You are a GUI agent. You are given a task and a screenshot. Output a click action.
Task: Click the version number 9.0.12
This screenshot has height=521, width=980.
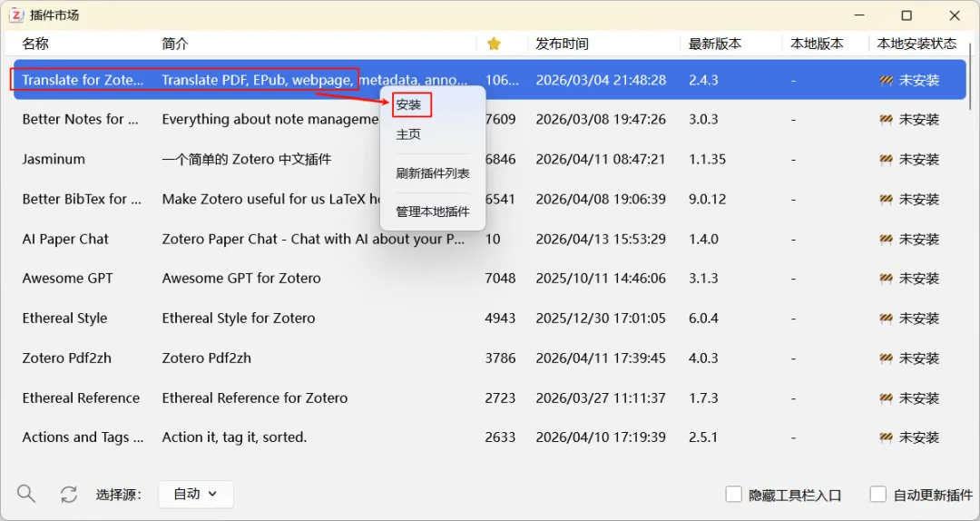tap(708, 200)
